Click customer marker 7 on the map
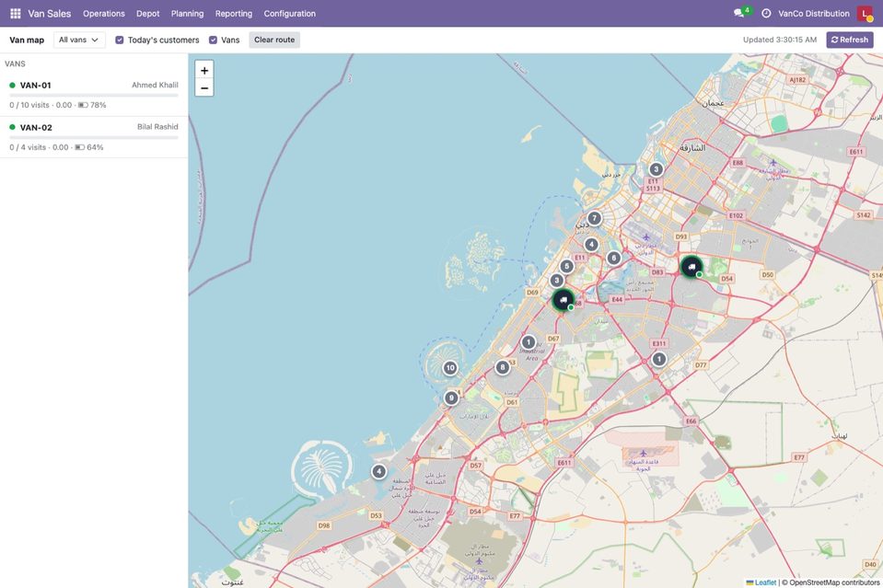This screenshot has width=883, height=588. click(594, 218)
